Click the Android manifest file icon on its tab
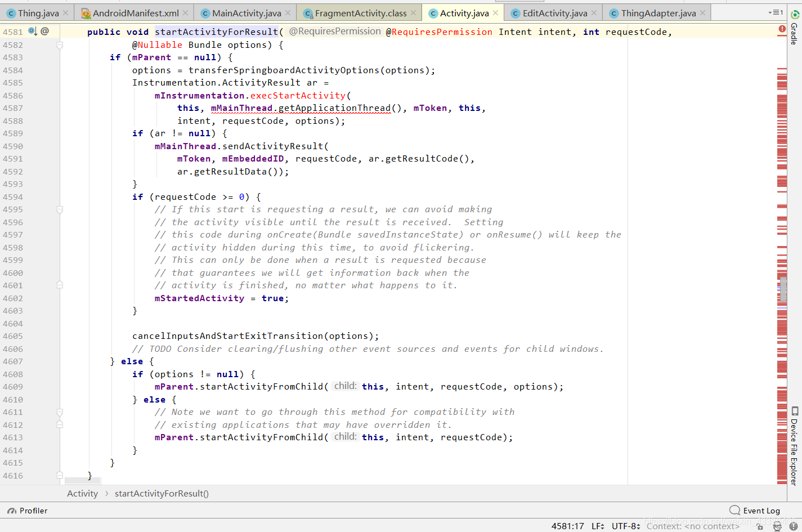Viewport: 802px width, 532px height. coord(86,14)
